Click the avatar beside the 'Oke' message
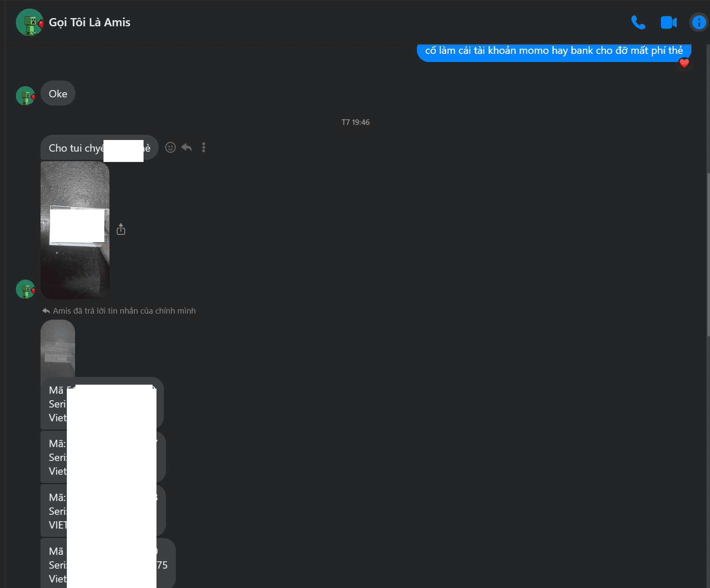Image resolution: width=710 pixels, height=588 pixels. click(x=25, y=96)
